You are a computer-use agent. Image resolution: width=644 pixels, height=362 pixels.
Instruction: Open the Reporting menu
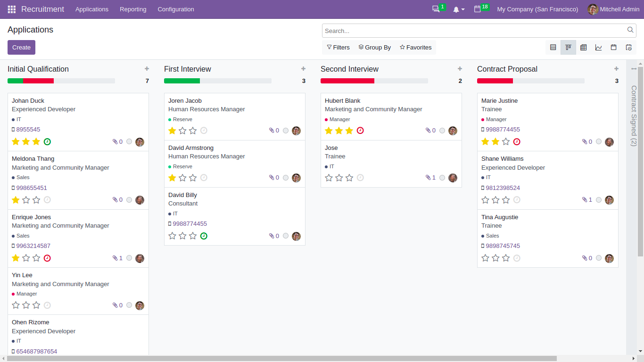[133, 9]
